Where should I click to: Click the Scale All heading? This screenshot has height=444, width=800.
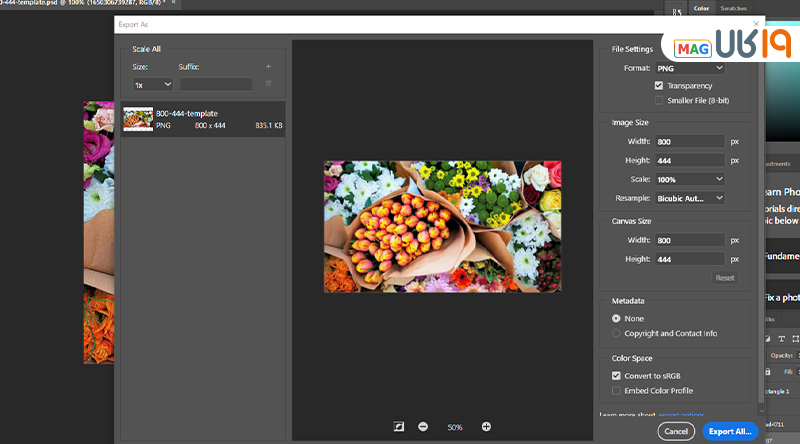click(146, 49)
